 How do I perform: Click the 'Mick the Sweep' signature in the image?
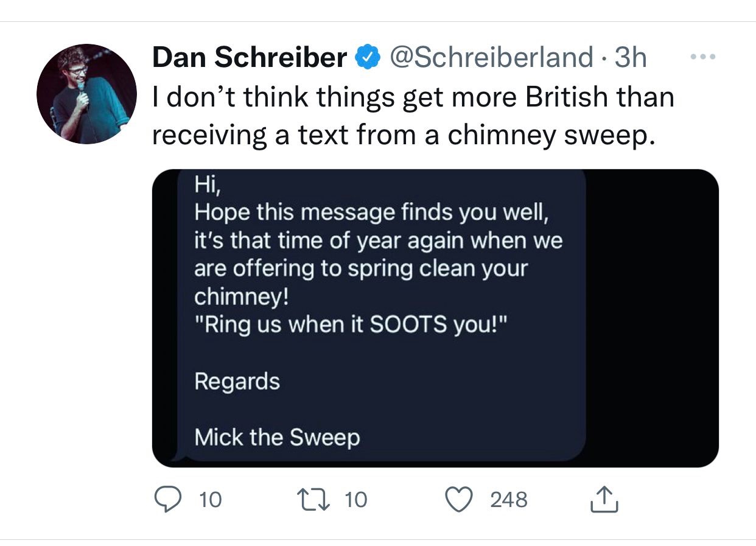tap(277, 436)
